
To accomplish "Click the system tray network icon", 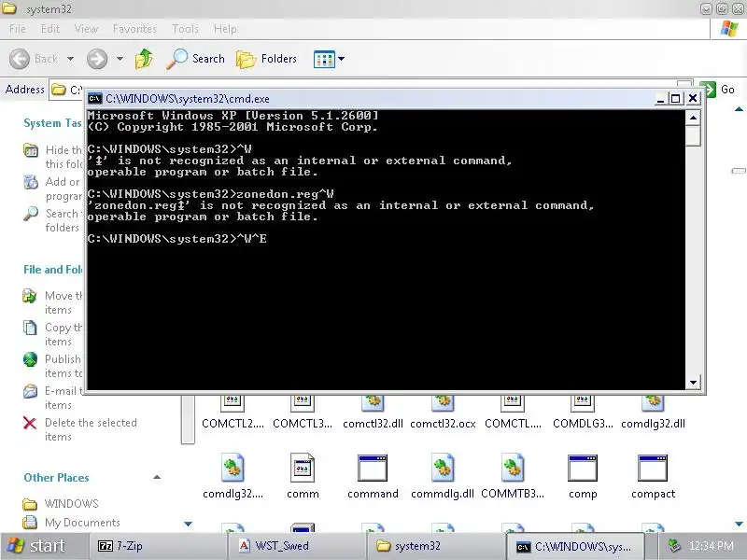I will tap(674, 546).
